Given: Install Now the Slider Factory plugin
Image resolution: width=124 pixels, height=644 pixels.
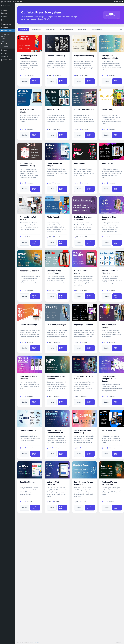Looking at the screenshot, I should 117,189.
